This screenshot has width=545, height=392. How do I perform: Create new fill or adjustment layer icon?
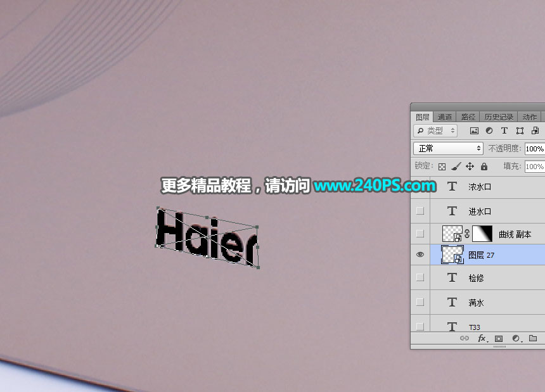click(x=516, y=339)
